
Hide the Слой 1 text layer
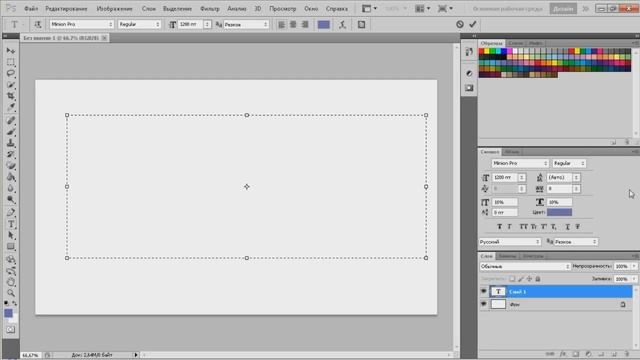pyautogui.click(x=484, y=291)
